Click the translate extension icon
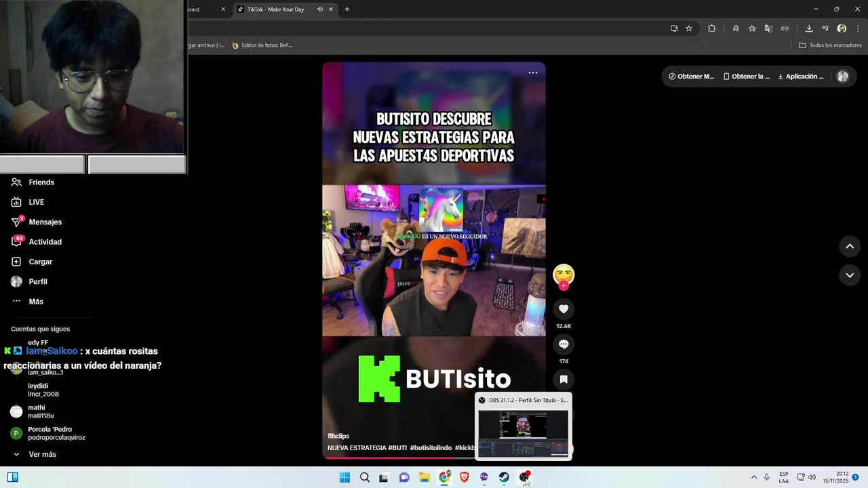The image size is (868, 488). click(768, 28)
